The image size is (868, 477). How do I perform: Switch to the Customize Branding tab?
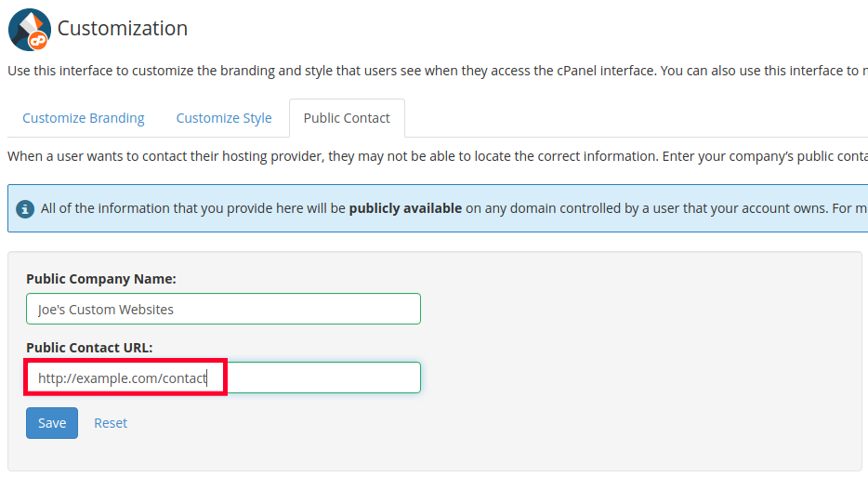point(84,118)
